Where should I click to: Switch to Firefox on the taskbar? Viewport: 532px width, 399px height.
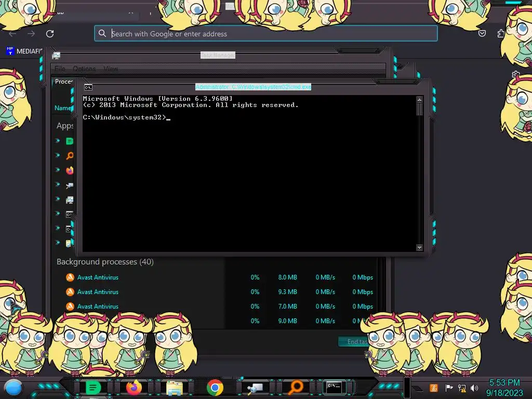134,388
